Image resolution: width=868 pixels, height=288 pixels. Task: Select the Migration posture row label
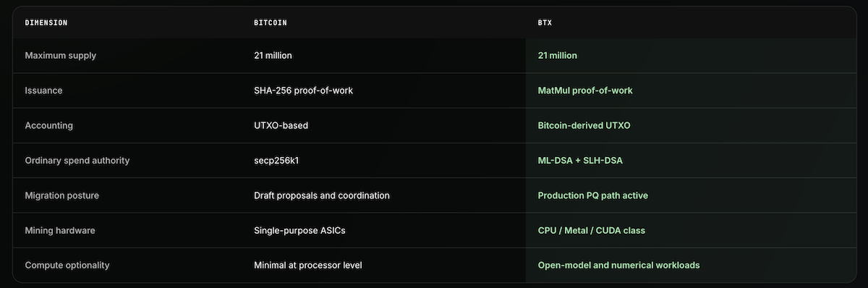pos(62,195)
